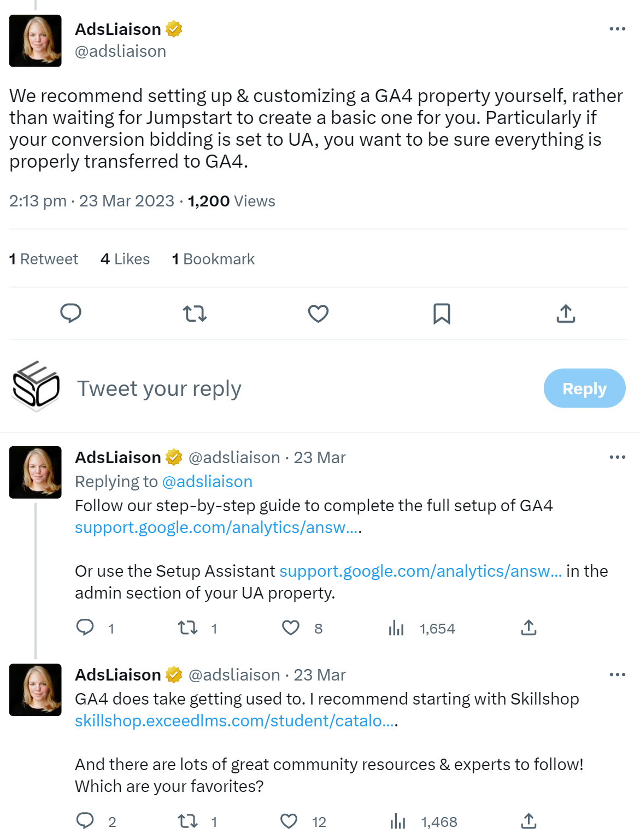Click the reply icon on the main tweet

coord(71,313)
